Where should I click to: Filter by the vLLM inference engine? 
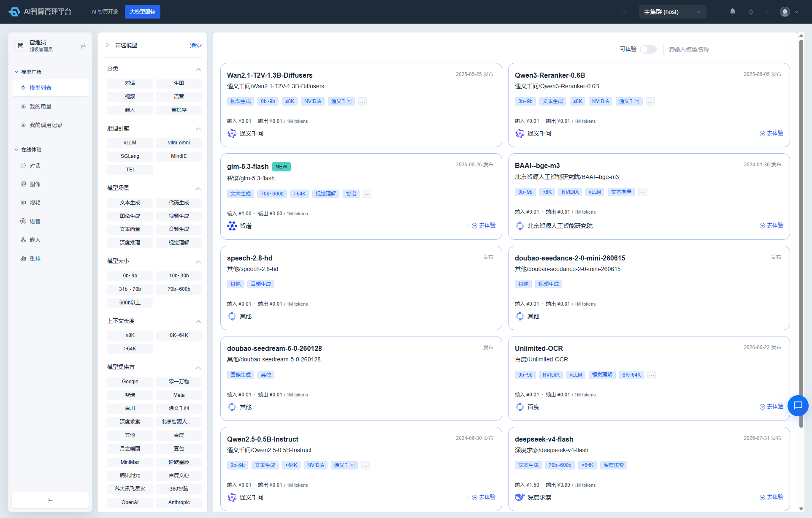pyautogui.click(x=130, y=143)
